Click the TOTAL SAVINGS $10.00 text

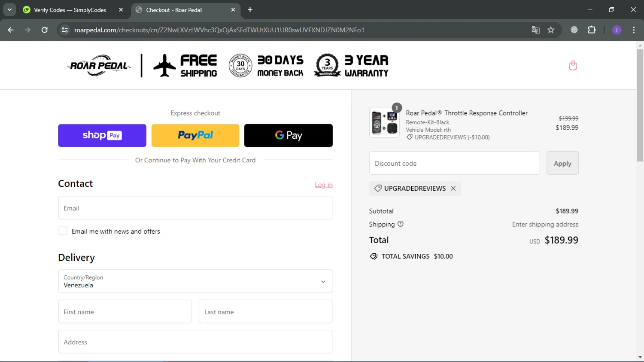coord(417,256)
